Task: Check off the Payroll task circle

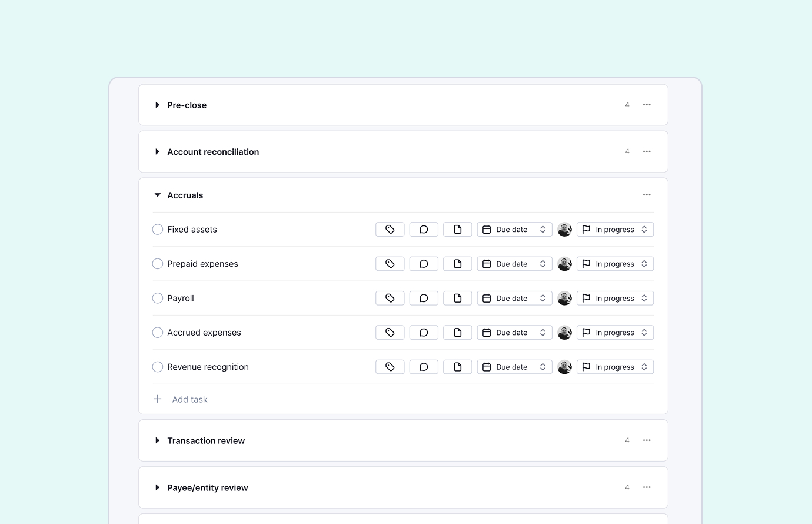Action: tap(158, 299)
